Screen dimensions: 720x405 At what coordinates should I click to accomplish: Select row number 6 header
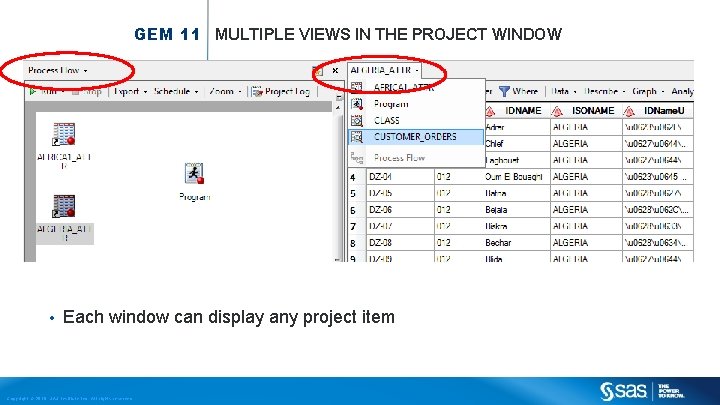[357, 210]
